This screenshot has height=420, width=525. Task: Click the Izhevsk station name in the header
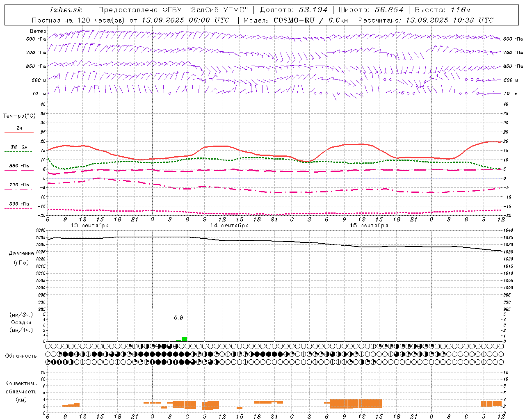point(66,10)
